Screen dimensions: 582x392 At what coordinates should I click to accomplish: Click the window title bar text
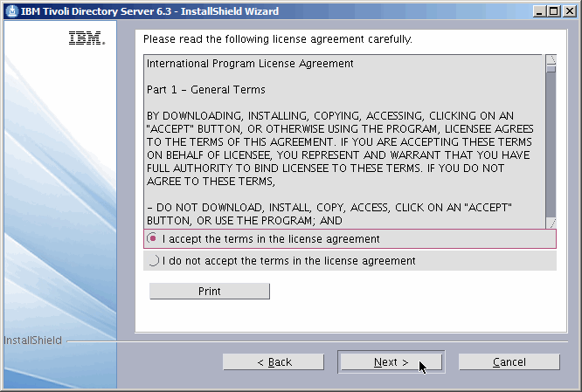[149, 11]
